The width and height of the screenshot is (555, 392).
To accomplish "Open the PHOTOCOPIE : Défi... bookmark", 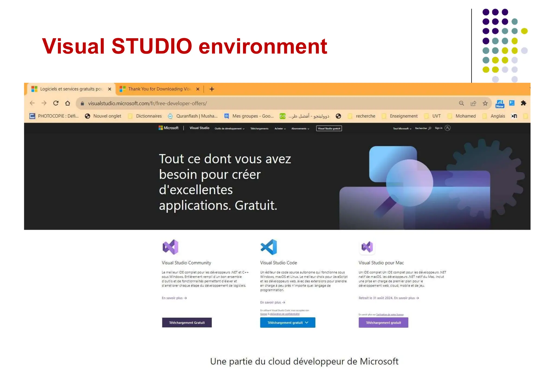I will (x=54, y=116).
